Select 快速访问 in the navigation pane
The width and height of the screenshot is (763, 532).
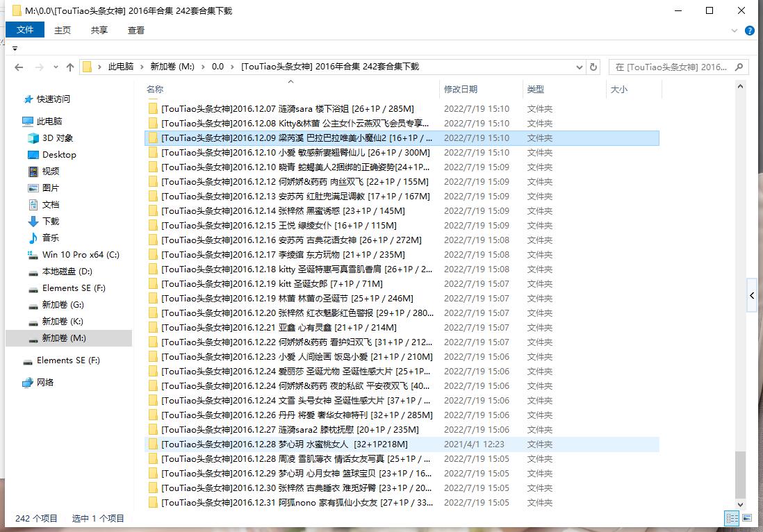click(x=53, y=99)
